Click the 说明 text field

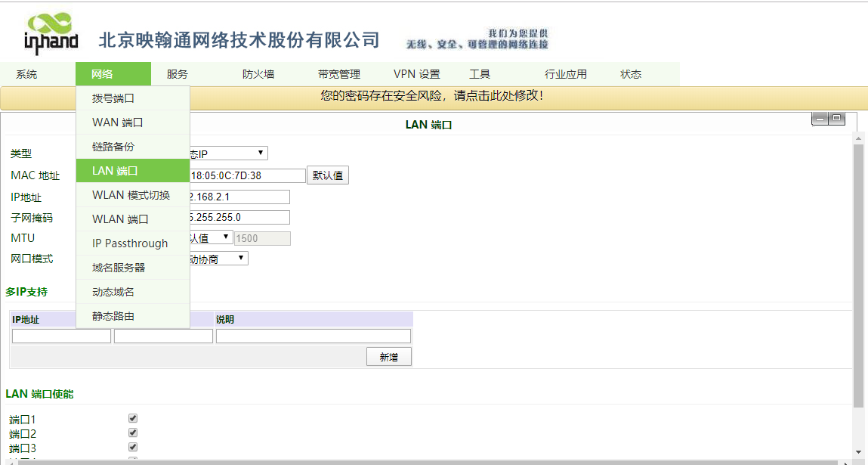coord(314,336)
